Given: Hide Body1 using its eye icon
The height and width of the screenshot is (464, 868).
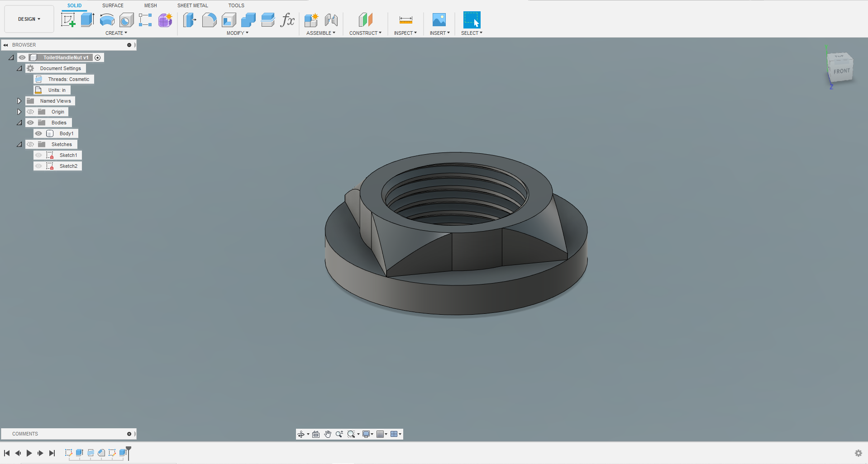Looking at the screenshot, I should pyautogui.click(x=39, y=133).
